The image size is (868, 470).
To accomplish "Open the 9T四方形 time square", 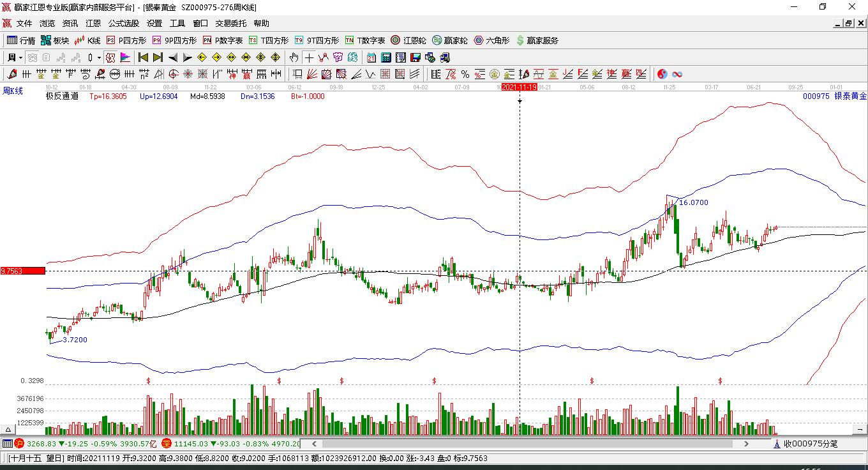I will (317, 40).
